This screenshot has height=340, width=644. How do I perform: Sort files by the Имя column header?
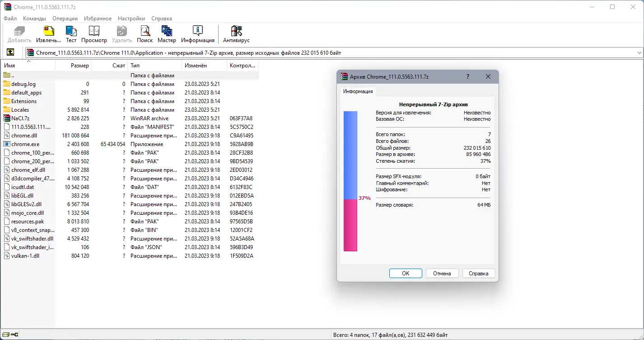(28, 66)
